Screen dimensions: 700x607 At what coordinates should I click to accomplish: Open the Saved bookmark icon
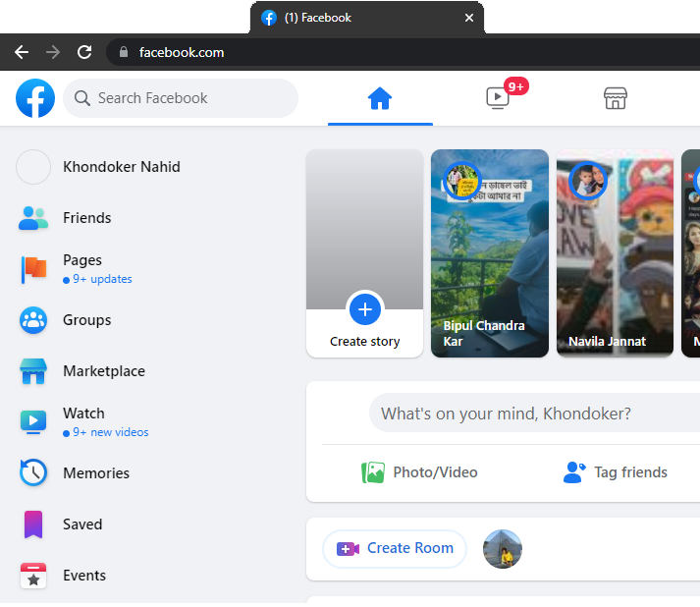33,524
